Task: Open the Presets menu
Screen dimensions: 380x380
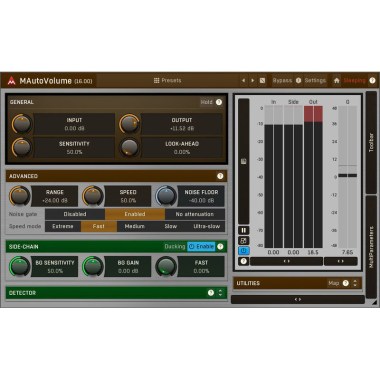Action: (x=168, y=80)
